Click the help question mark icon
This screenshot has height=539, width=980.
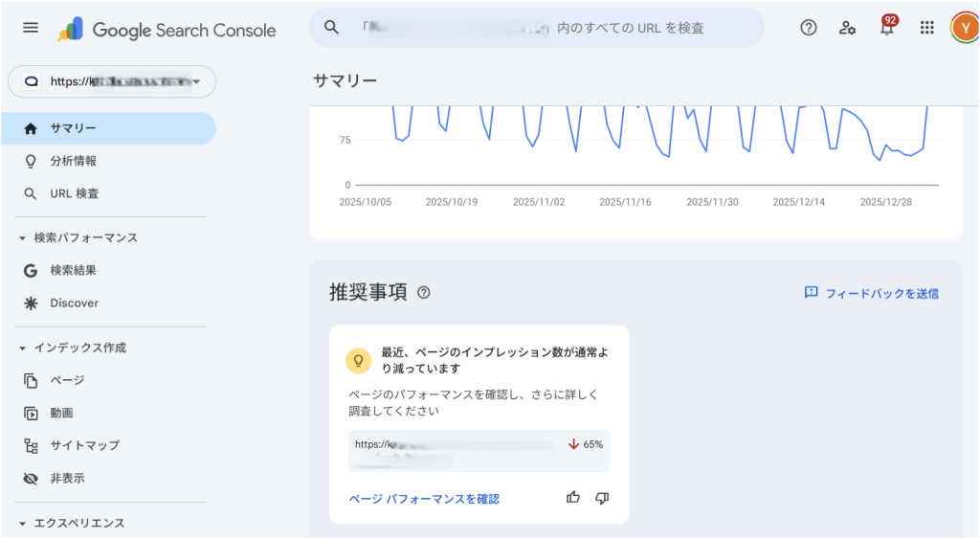[809, 28]
